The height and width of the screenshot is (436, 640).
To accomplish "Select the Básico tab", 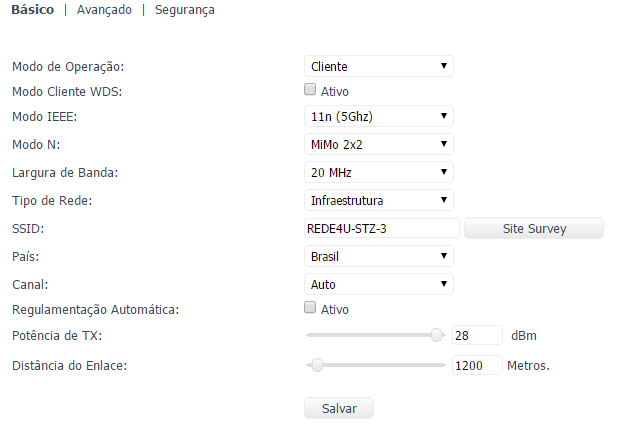I will pos(32,10).
